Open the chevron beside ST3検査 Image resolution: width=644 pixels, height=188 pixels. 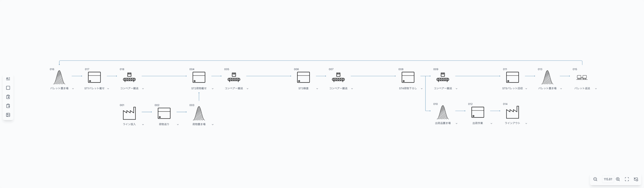[x=317, y=89]
